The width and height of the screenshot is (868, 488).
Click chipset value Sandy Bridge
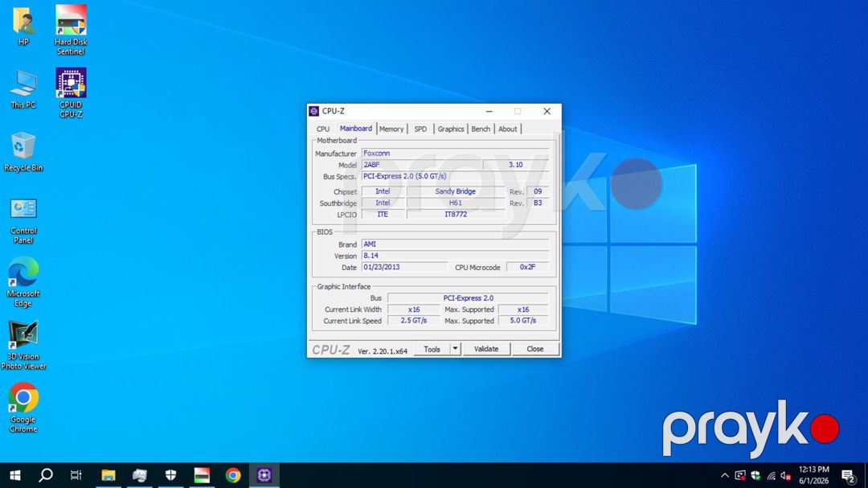pos(455,191)
